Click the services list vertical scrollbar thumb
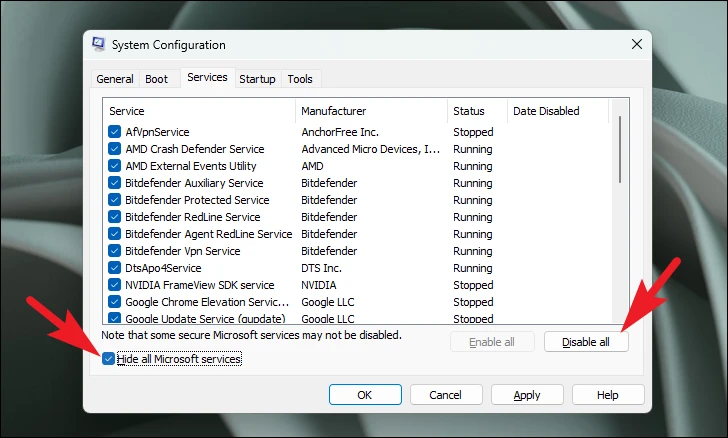Viewport: 728px width, 438px height. [x=620, y=149]
